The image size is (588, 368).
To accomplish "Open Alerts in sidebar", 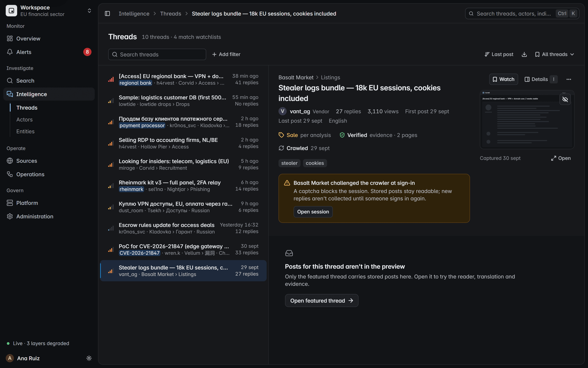I will point(49,52).
